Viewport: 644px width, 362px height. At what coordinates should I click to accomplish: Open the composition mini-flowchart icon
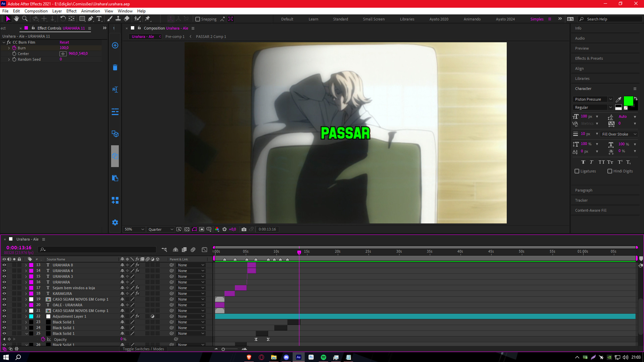(164, 250)
